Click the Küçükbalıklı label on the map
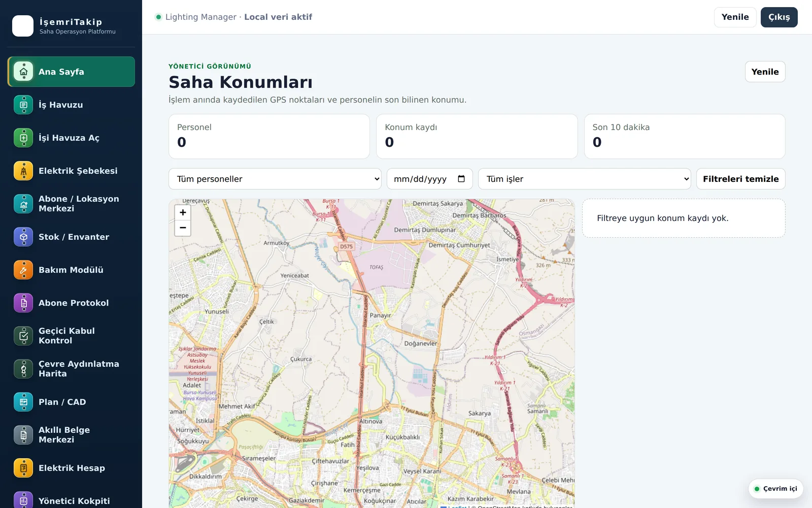812x508 pixels. pyautogui.click(x=402, y=437)
